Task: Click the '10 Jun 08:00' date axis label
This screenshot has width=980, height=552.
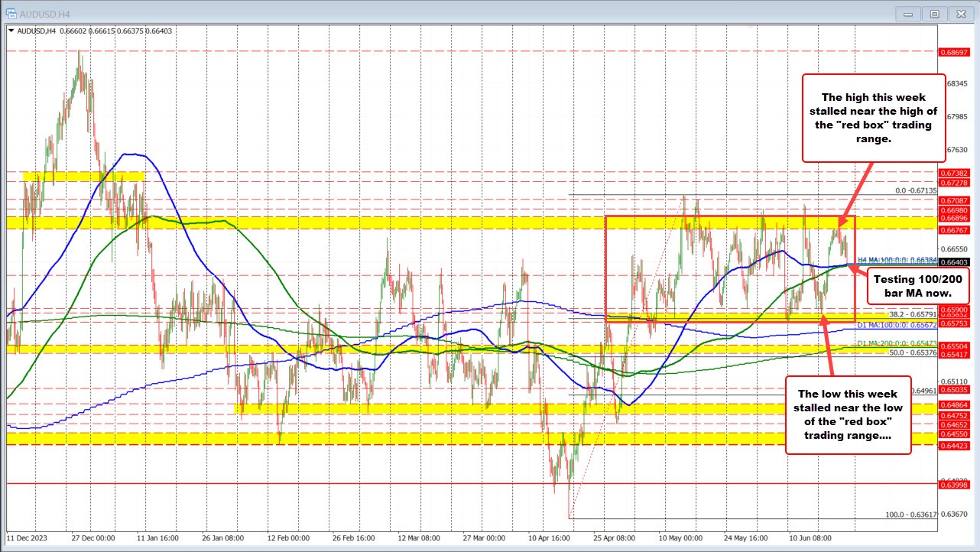Action: 810,538
